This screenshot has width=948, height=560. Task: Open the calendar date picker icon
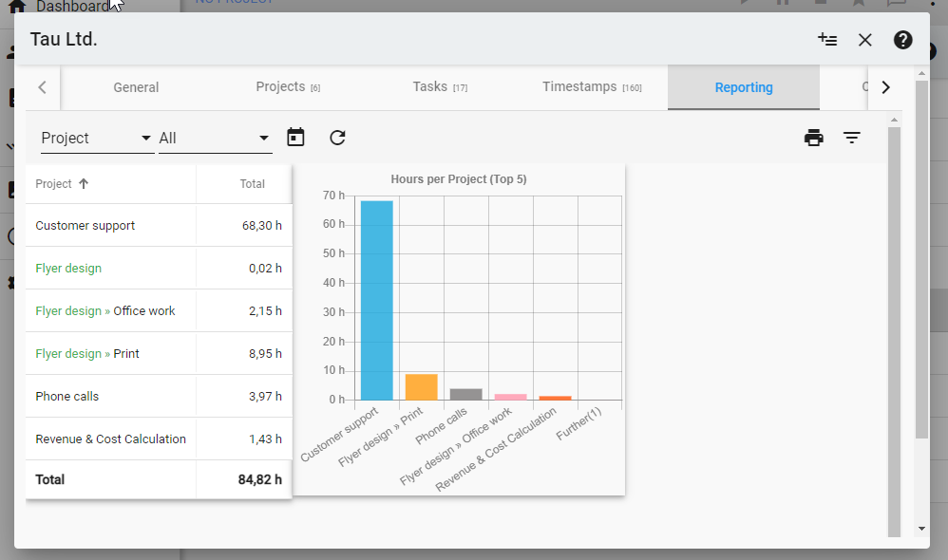point(295,138)
